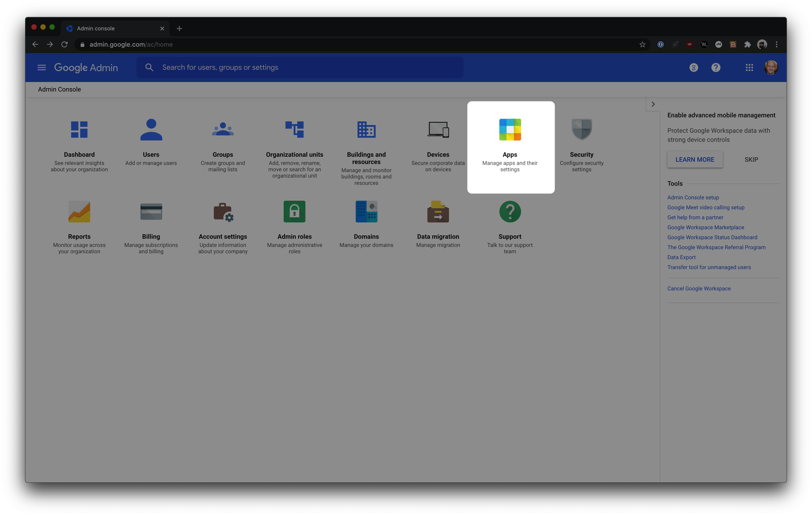Click the Google Admin logo
812x516 pixels.
coord(86,68)
